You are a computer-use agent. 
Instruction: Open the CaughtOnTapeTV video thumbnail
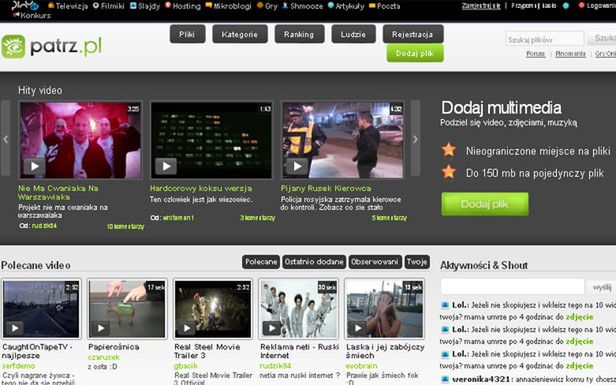coord(41,309)
